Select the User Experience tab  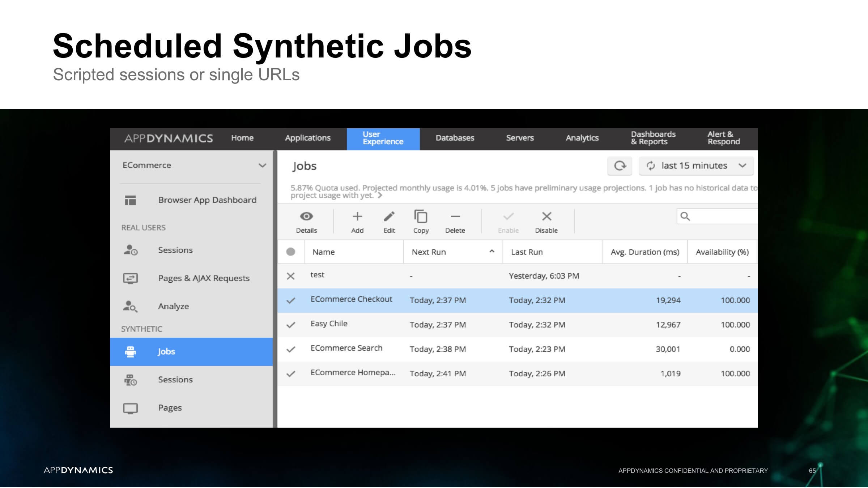[383, 138]
